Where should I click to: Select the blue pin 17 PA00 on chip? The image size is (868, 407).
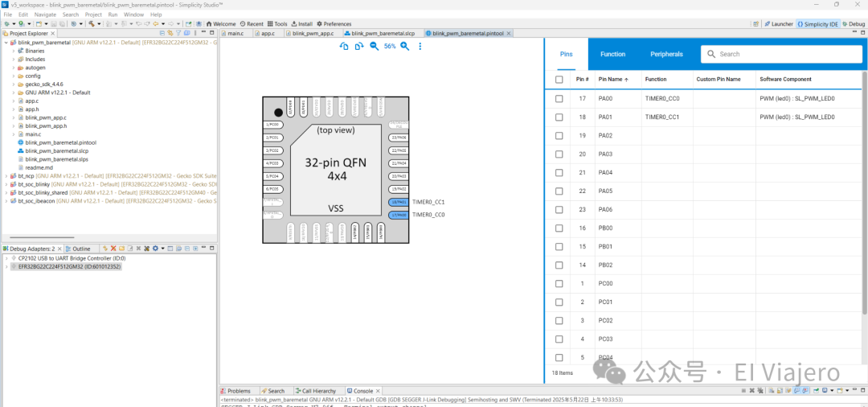[x=399, y=215]
